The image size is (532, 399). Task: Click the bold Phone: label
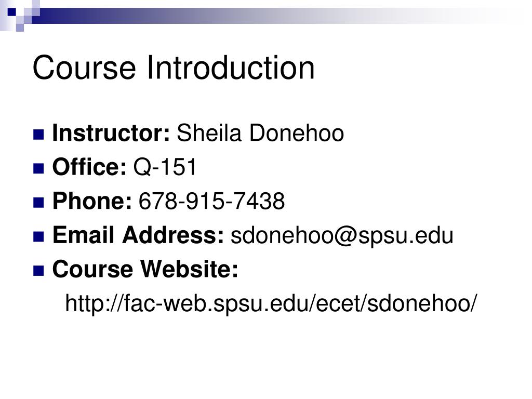click(92, 201)
